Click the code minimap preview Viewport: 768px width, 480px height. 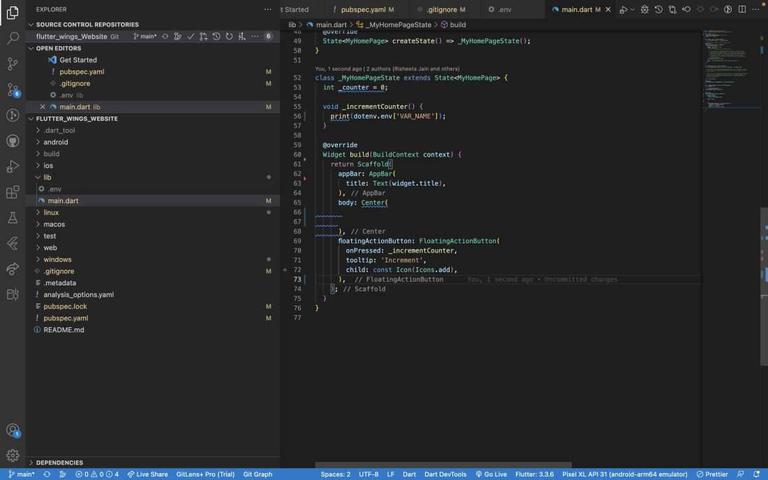730,69
